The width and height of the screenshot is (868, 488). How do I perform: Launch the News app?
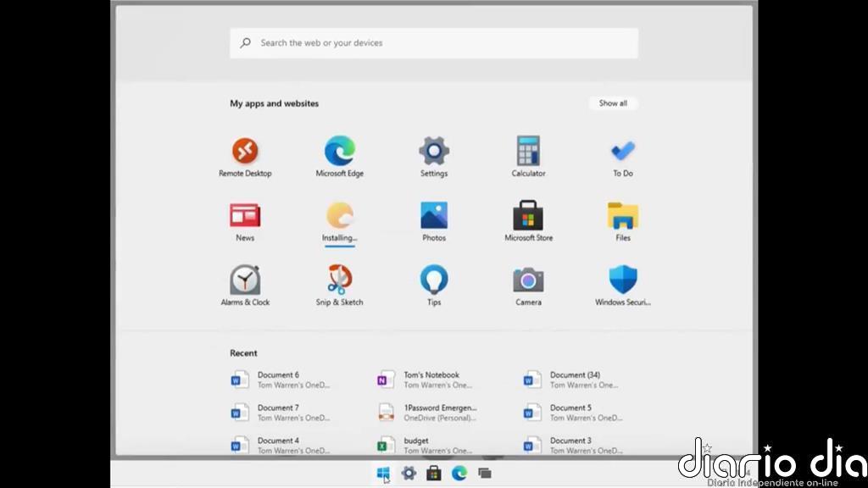click(x=245, y=217)
